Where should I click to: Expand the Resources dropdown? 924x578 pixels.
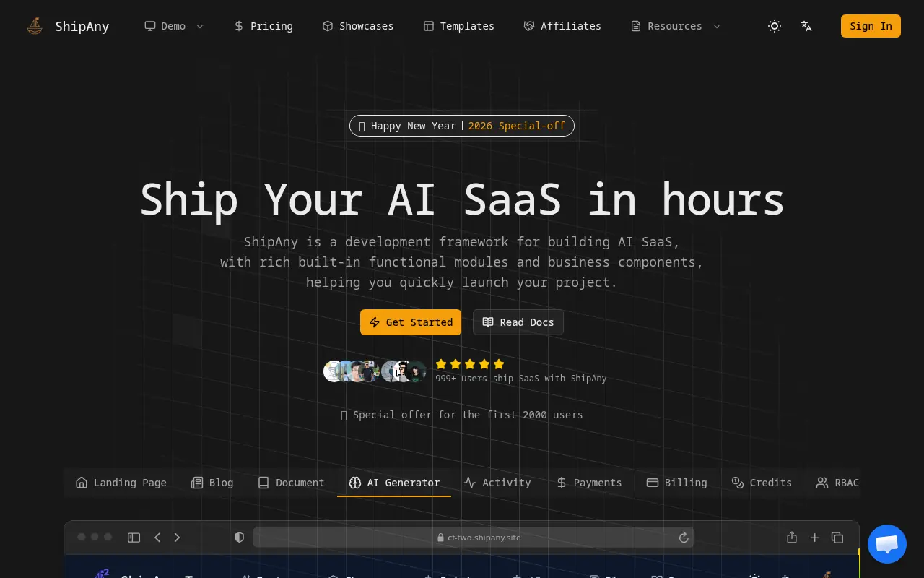tap(674, 26)
